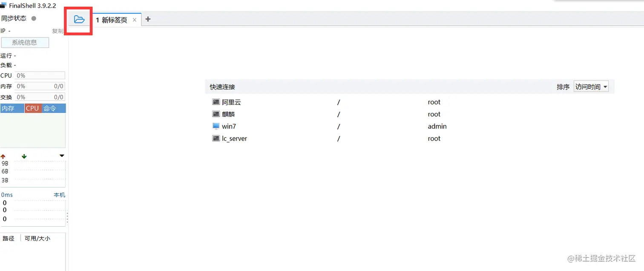Click the 同步状态 grey indicator dot

(x=34, y=18)
